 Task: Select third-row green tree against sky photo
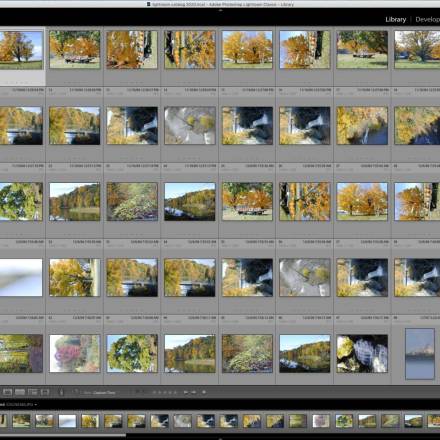pyautogui.click(x=21, y=202)
